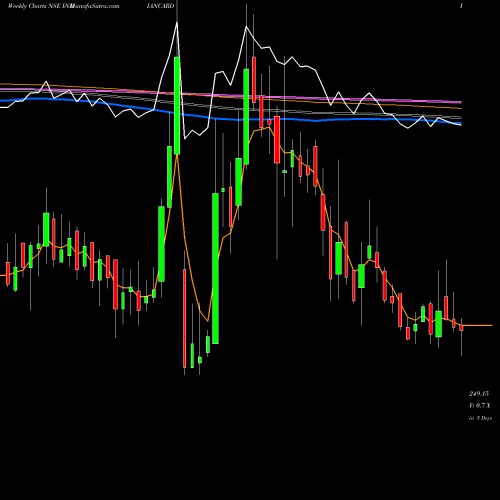The image size is (500, 500).
Task: Click the 249.15 price value
Action: 479,394
